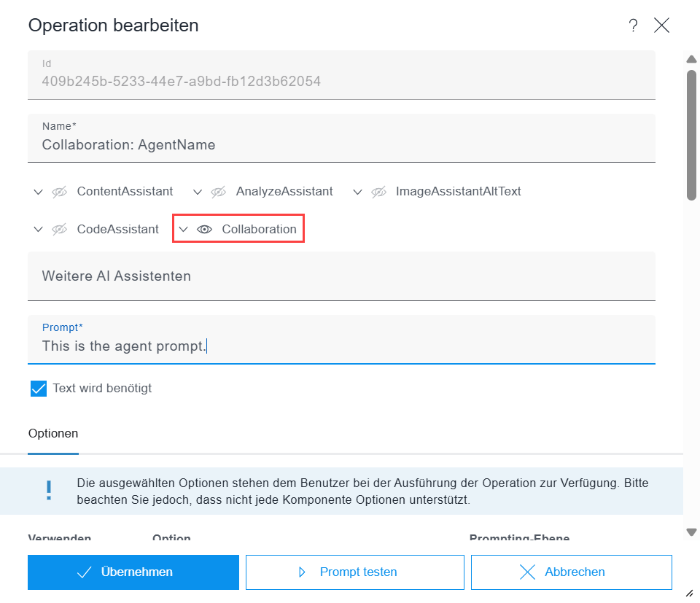
Task: Focus the Weitere AI Assistenten field
Action: 341,276
